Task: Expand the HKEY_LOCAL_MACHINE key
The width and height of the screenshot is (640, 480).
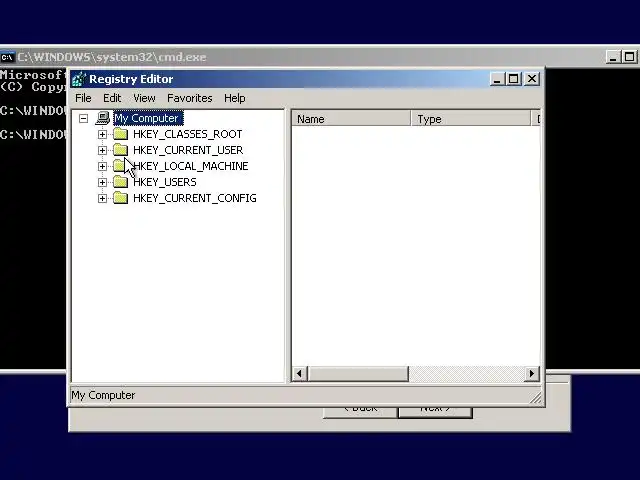Action: (102, 166)
